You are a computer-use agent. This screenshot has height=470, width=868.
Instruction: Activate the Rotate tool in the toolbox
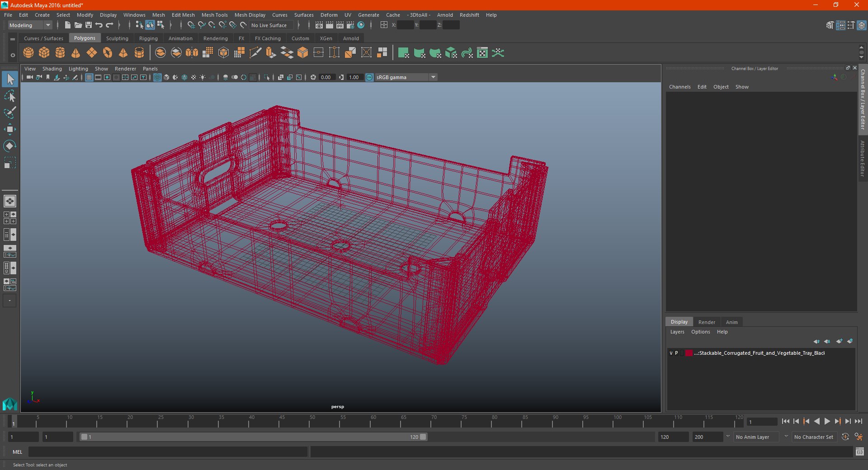pos(10,146)
